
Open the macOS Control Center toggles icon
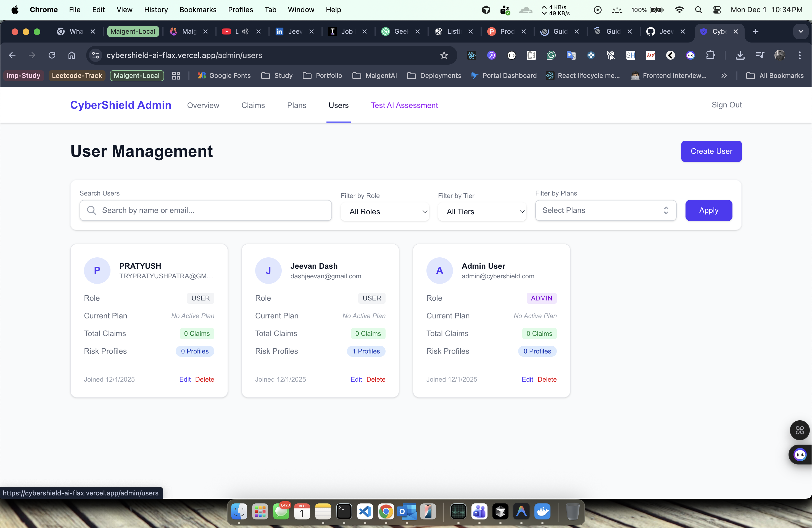[717, 10]
